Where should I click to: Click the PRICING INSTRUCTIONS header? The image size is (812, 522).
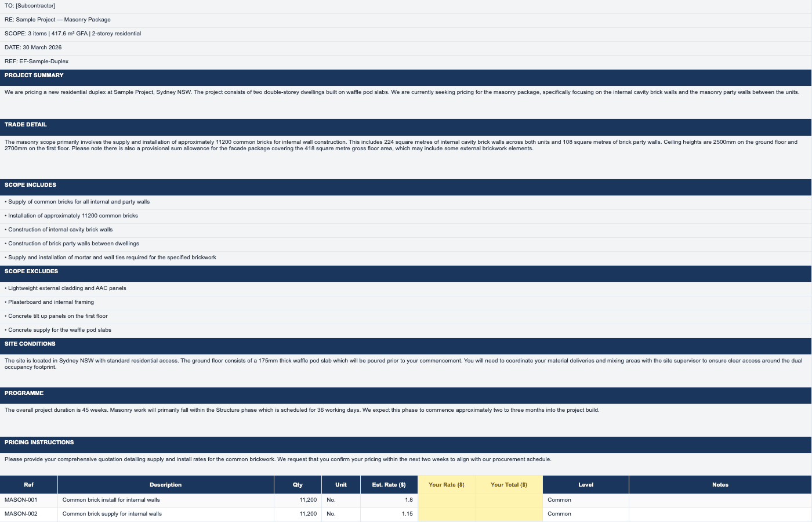[39, 443]
